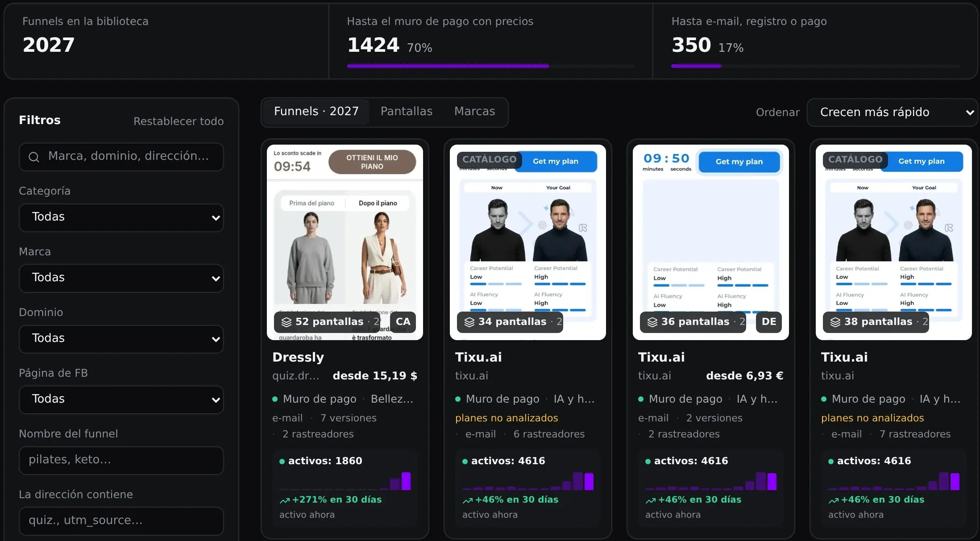Image resolution: width=980 pixels, height=541 pixels.
Task: Switch to the Pantallas tab
Action: [x=407, y=112]
